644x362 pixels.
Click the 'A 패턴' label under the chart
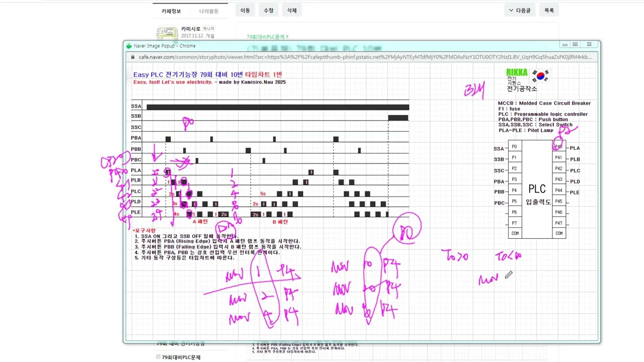(x=200, y=221)
